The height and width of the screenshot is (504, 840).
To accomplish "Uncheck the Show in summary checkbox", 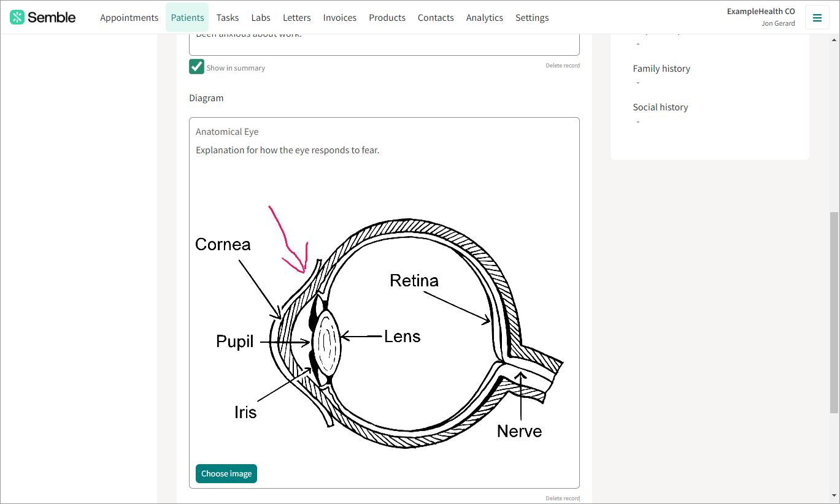I will pos(196,67).
